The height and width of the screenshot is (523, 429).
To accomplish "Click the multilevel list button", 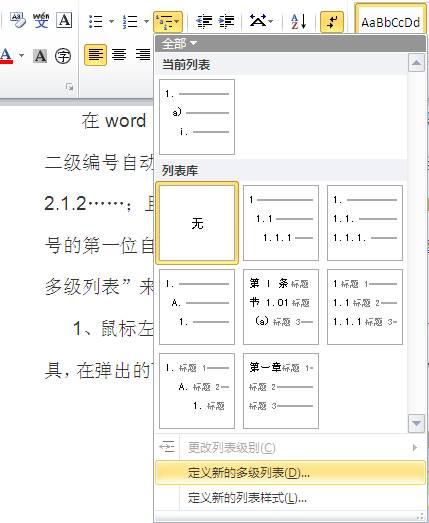I will 168,22.
